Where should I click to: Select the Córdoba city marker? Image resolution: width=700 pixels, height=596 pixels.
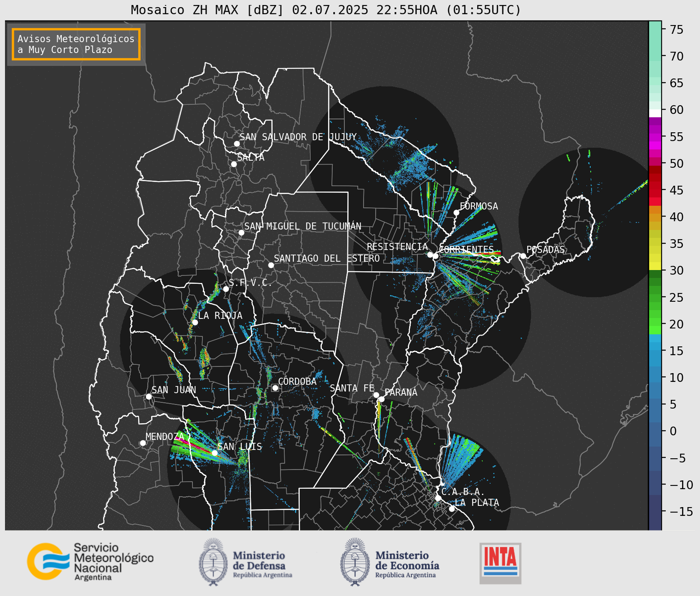[275, 388]
